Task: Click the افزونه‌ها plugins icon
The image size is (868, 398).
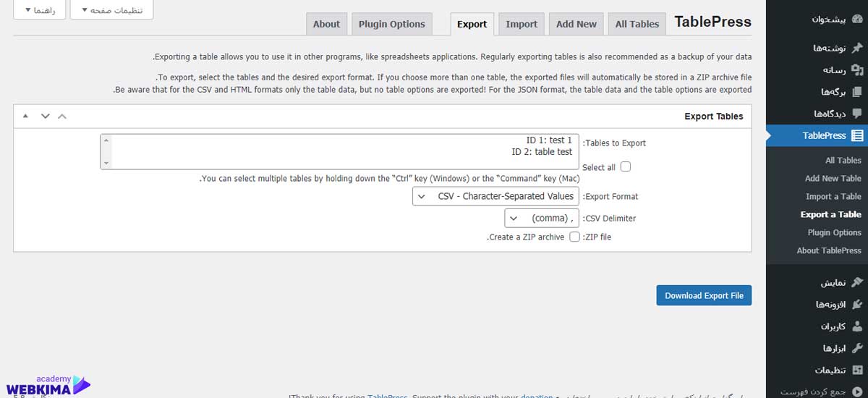Action: coord(857,304)
